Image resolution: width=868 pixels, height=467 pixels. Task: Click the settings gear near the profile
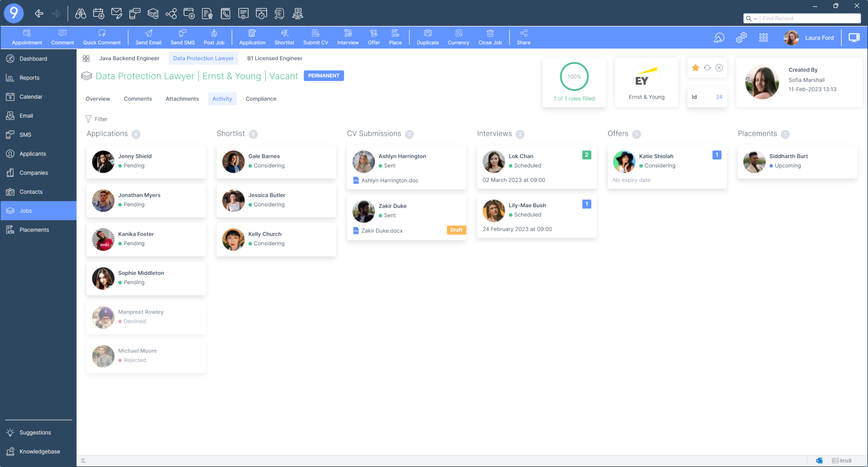(741, 38)
